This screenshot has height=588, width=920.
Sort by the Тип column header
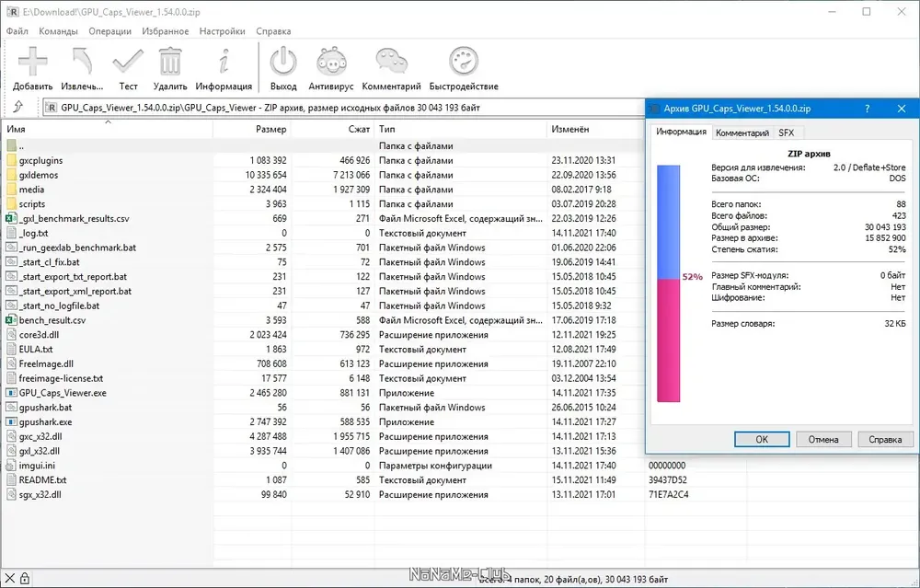pyautogui.click(x=461, y=129)
